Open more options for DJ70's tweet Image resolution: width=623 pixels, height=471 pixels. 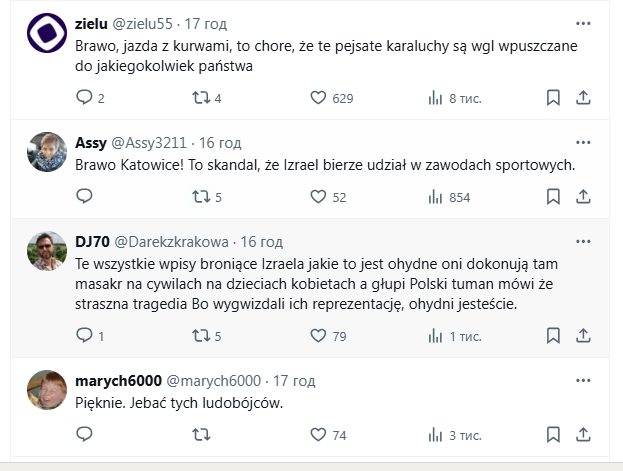tap(583, 241)
